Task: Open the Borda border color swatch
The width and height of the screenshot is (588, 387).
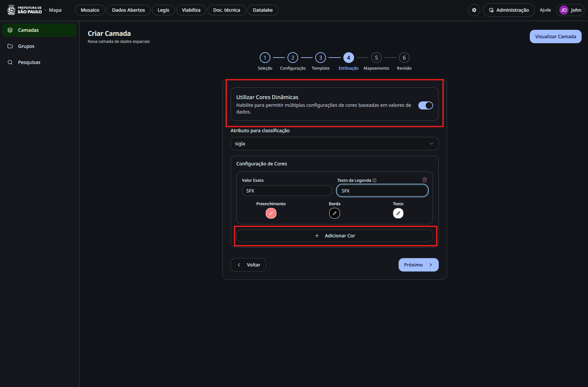Action: (335, 213)
